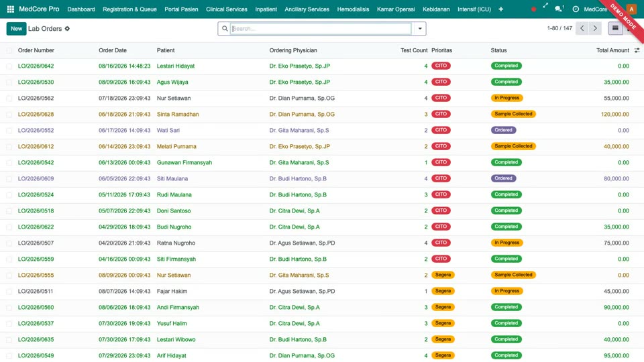Expand the search options dropdown arrow
Screen dimensions: 644x362
(420, 29)
